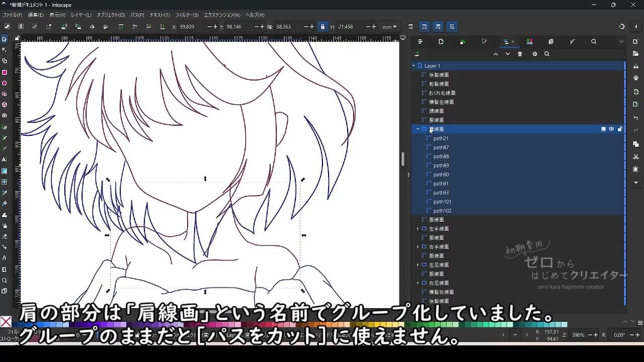Open the Swatches dialog tab icon
The height and width of the screenshot is (362, 644).
(x=529, y=42)
